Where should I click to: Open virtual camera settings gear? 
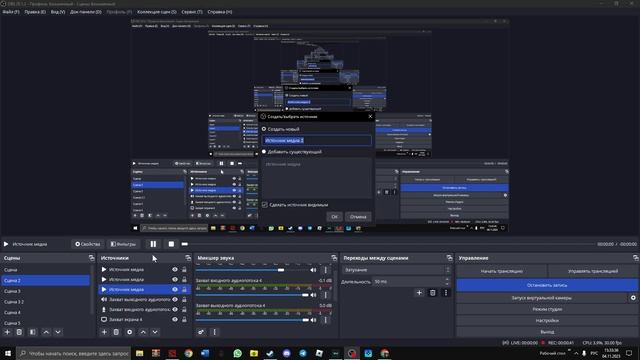click(633, 298)
